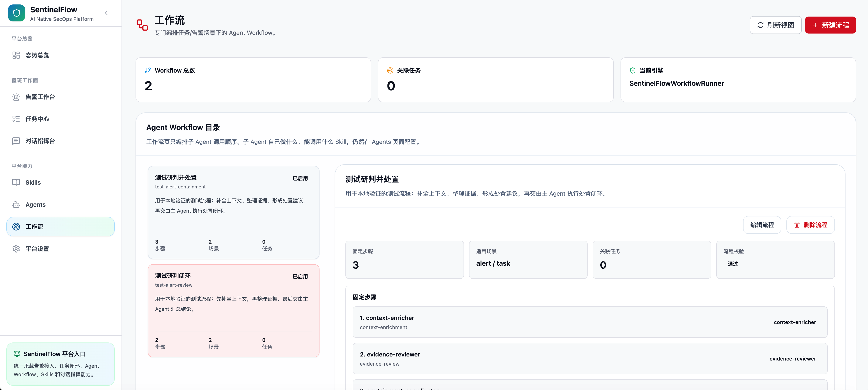868x390 pixels.
Task: Create a new workflow via 新建流程
Action: pos(830,25)
